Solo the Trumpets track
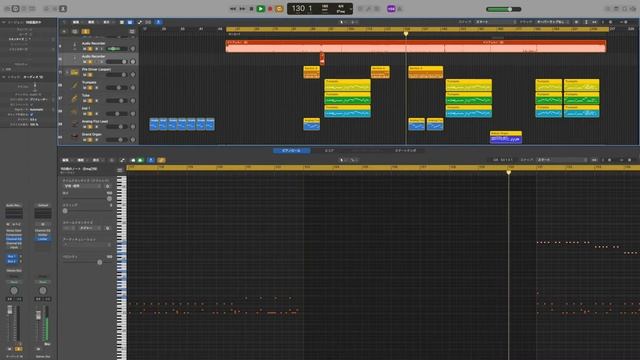The width and height of the screenshot is (640, 360). [x=90, y=88]
